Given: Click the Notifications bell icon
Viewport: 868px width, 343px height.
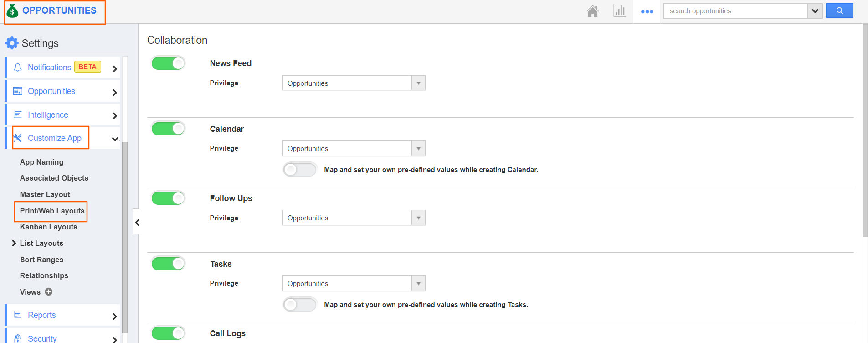Looking at the screenshot, I should click(x=18, y=68).
